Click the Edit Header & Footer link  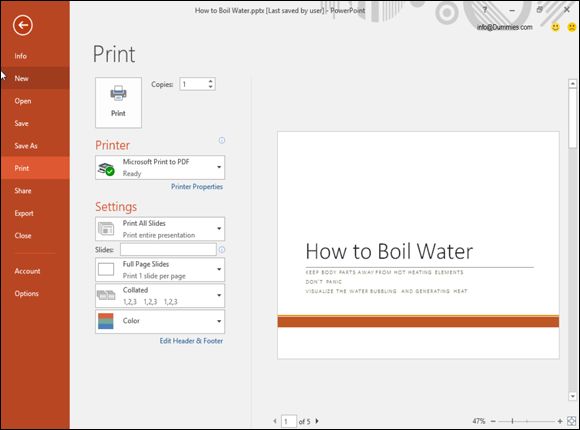pos(191,341)
